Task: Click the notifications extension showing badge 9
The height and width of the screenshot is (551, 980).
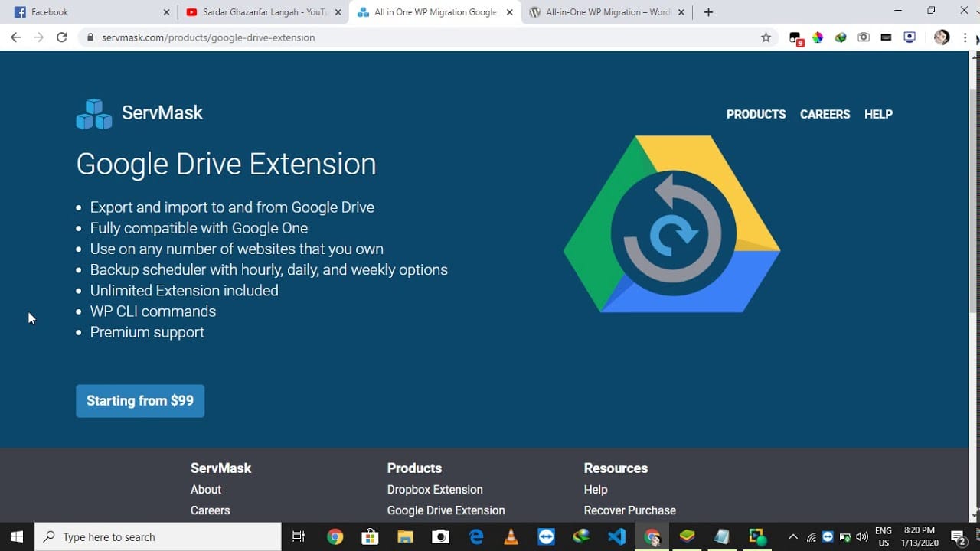Action: [x=795, y=37]
